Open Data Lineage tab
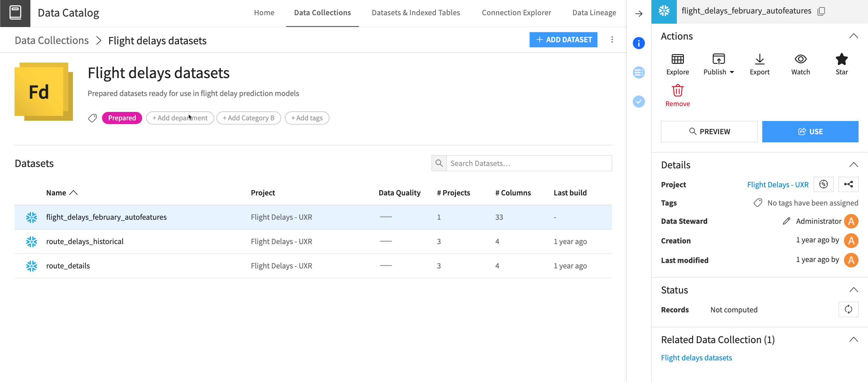This screenshot has height=382, width=868. (x=594, y=13)
